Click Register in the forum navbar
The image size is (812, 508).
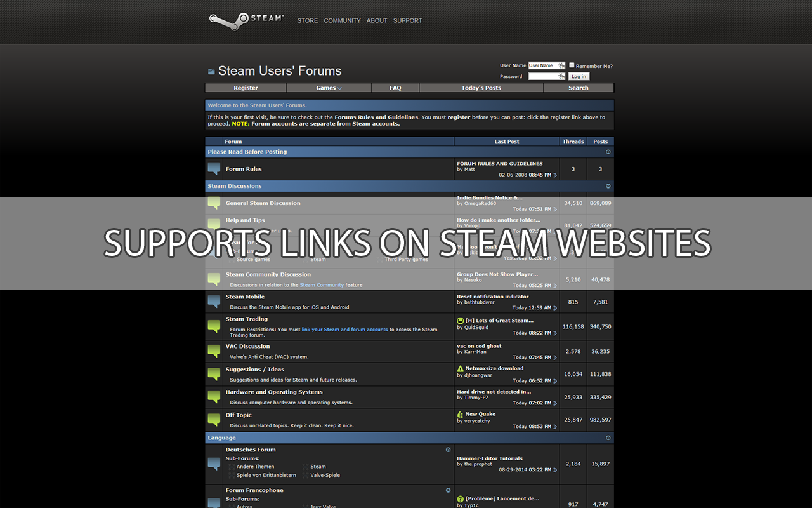tap(246, 88)
